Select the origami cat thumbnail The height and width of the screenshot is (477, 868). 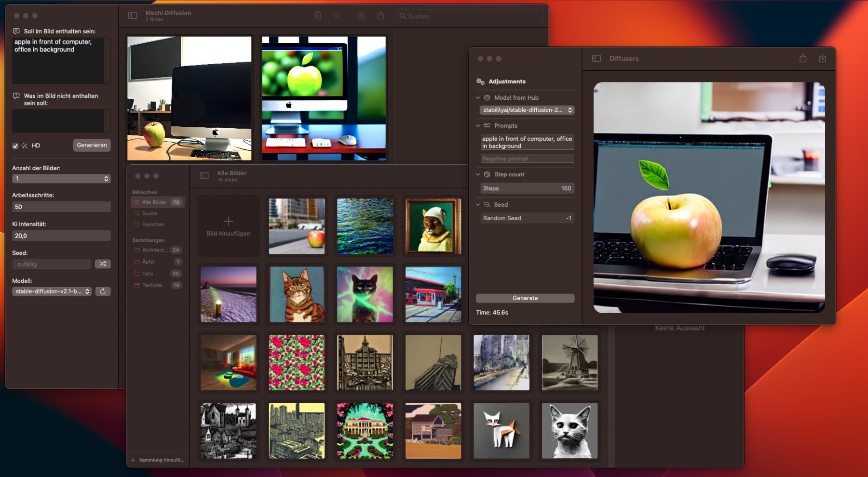coord(501,431)
